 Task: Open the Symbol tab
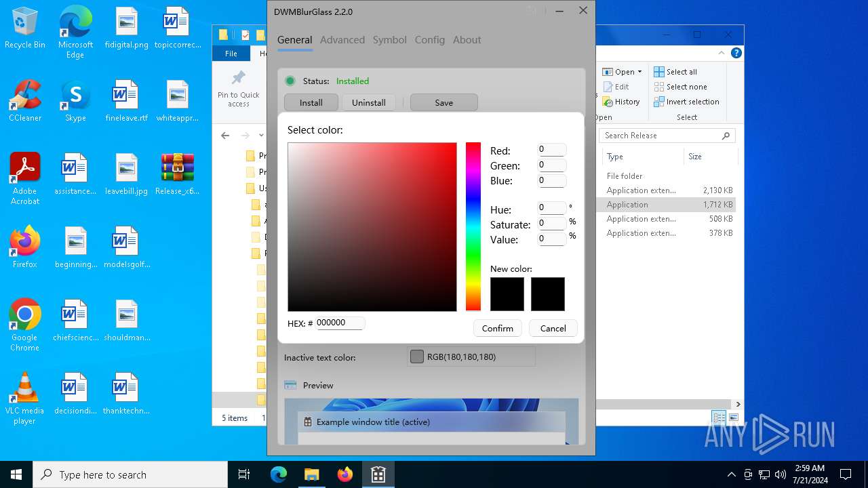pyautogui.click(x=389, y=40)
